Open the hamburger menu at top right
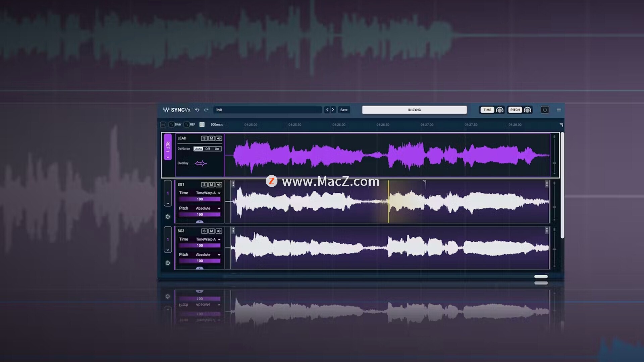 tap(559, 110)
